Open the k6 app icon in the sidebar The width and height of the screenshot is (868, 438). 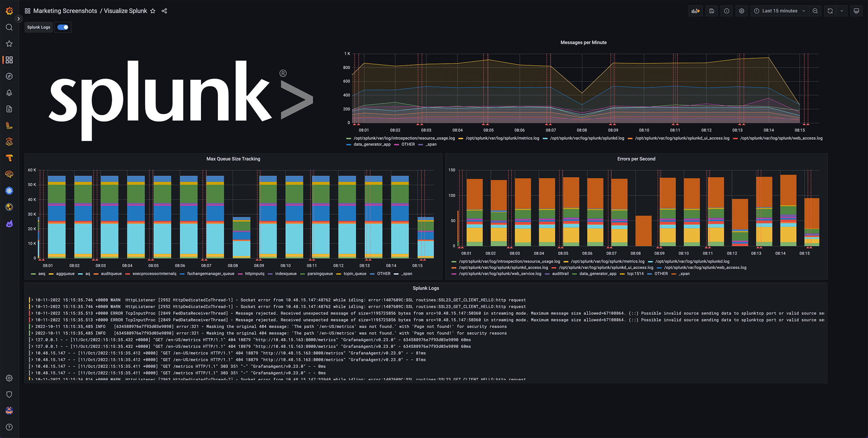[9, 223]
